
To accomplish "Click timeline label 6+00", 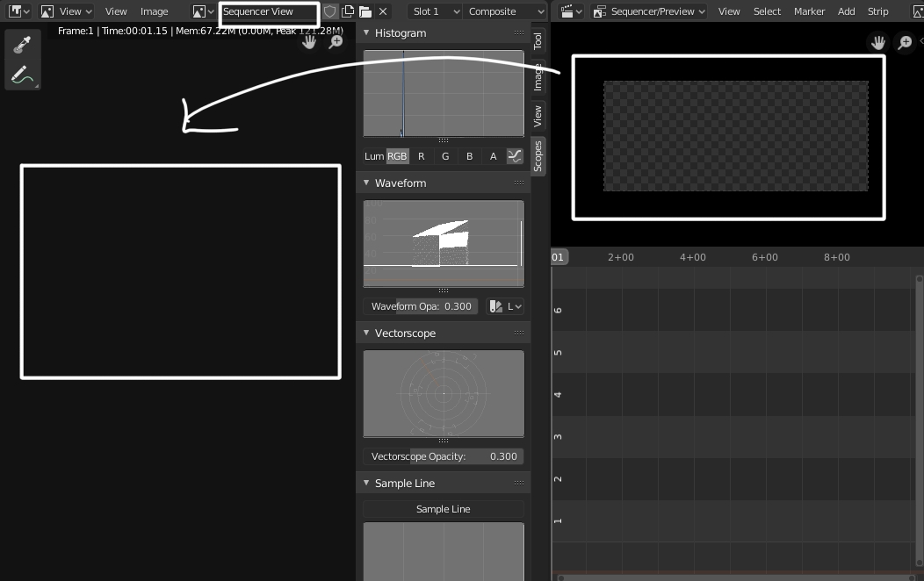I will 765,257.
